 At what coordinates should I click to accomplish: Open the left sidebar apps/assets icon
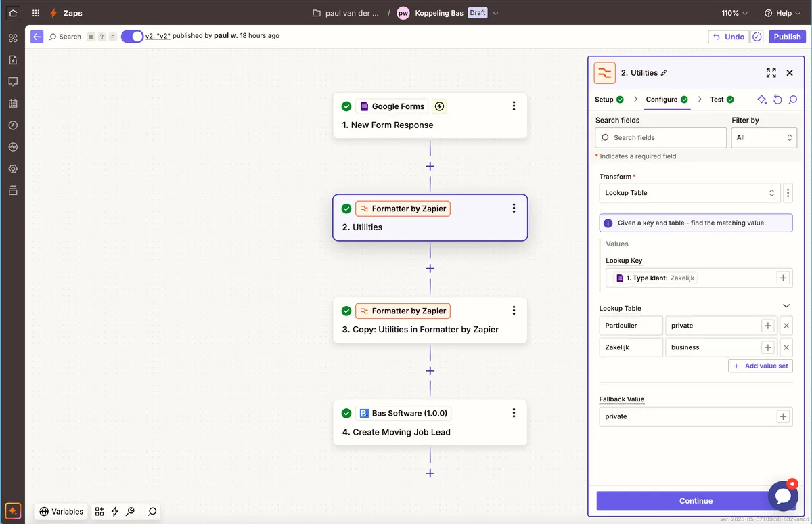pyautogui.click(x=13, y=38)
